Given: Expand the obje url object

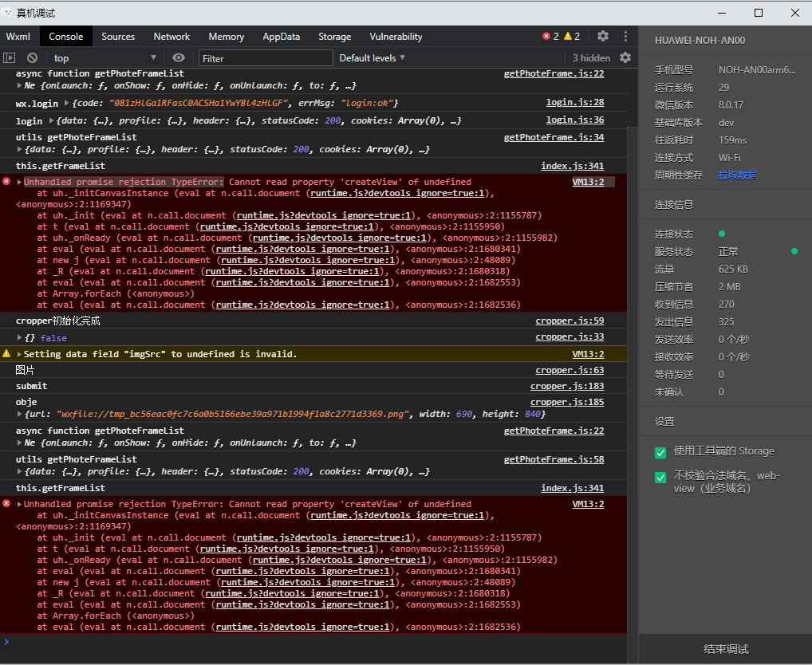Looking at the screenshot, I should point(19,414).
